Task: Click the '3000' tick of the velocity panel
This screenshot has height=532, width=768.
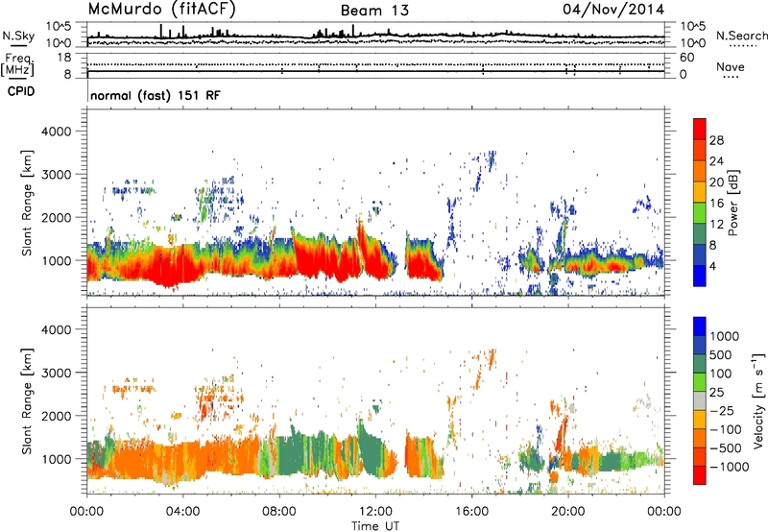Action: (57, 373)
